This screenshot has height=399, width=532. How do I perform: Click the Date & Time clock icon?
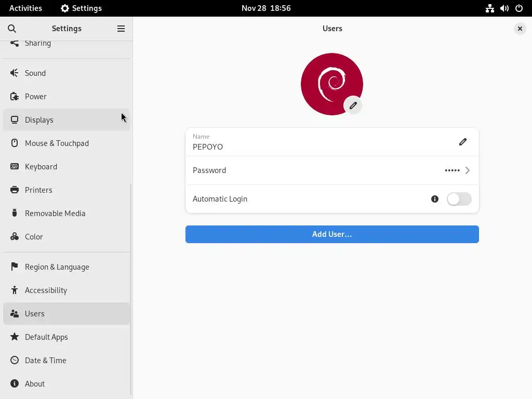(14, 360)
